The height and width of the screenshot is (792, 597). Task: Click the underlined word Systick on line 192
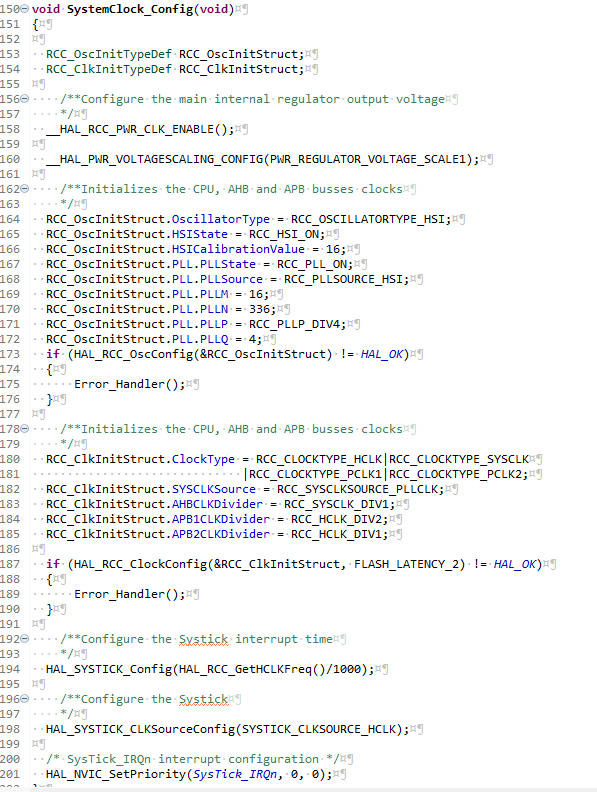(x=204, y=639)
